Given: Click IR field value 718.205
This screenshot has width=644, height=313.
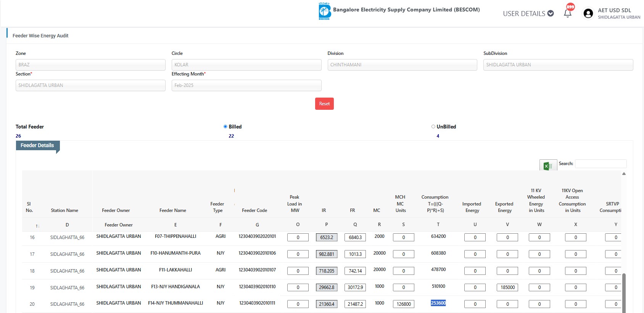Looking at the screenshot, I should pos(327,271).
